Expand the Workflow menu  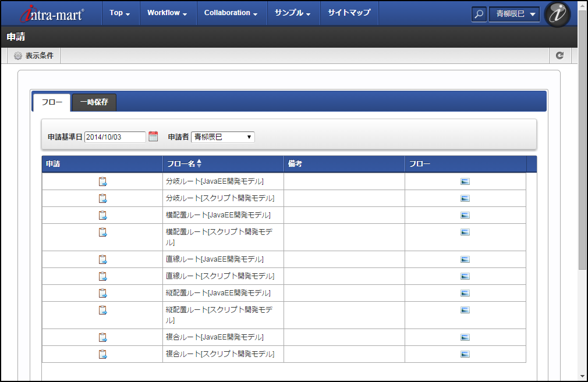pos(167,13)
